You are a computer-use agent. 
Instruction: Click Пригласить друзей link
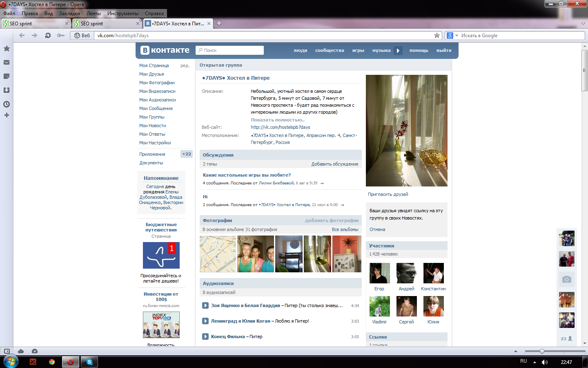coord(388,194)
